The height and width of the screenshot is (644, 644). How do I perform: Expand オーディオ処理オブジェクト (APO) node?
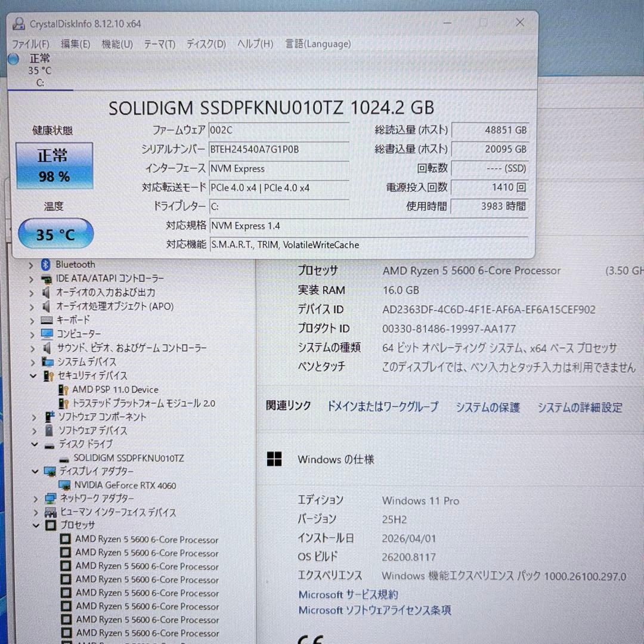[x=32, y=307]
